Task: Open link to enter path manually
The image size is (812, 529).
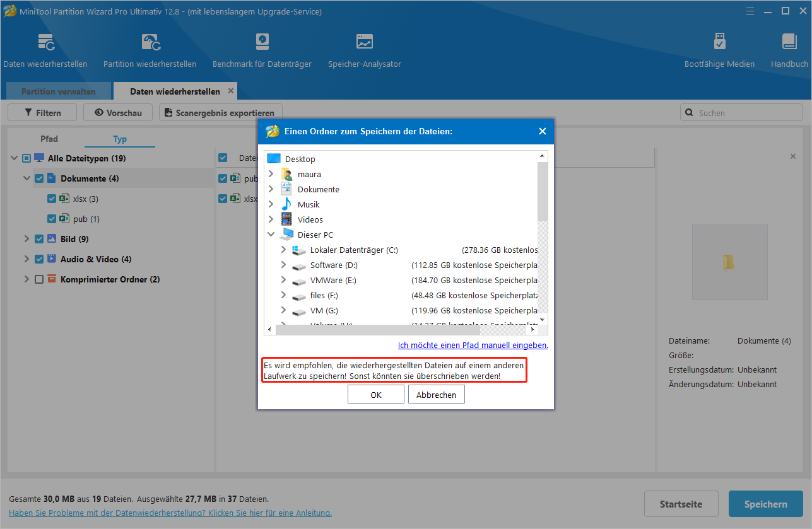Action: click(x=473, y=345)
